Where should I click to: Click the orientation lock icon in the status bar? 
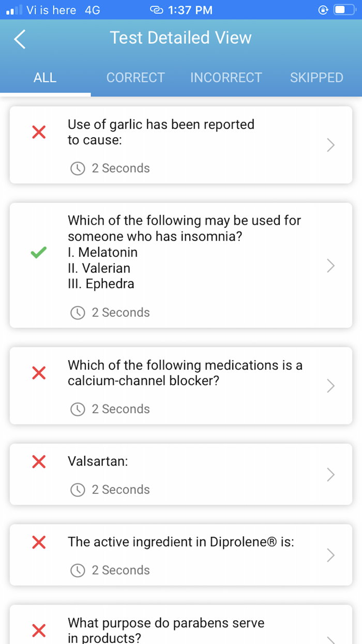tap(322, 9)
